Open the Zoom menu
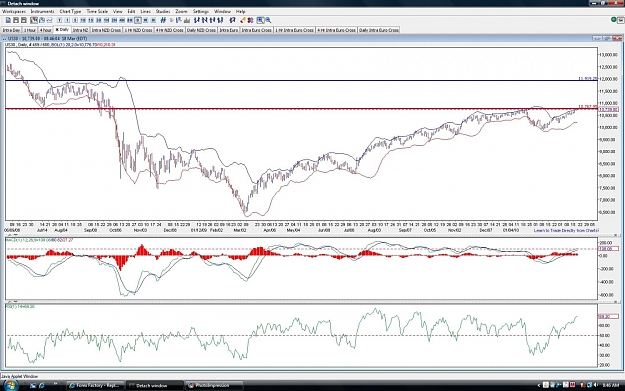Image resolution: width=625 pixels, height=391 pixels. click(181, 11)
